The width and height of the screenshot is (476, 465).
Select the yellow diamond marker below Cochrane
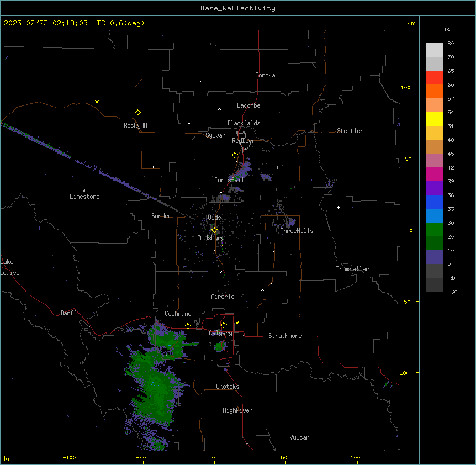tap(188, 326)
